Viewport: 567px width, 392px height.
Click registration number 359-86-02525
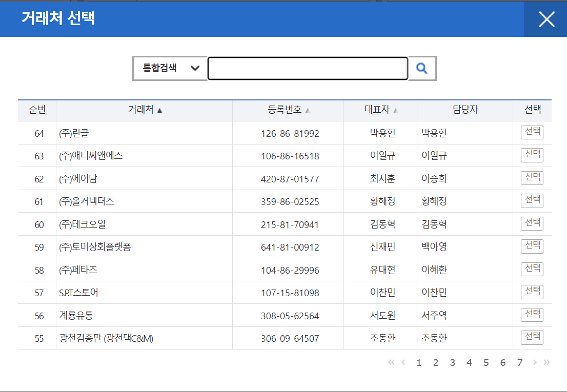tap(290, 201)
